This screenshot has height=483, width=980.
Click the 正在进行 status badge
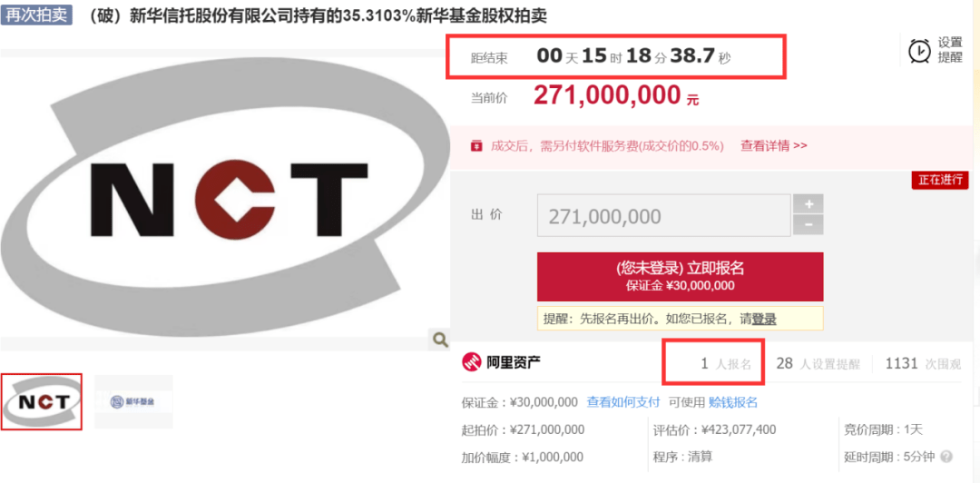[940, 180]
